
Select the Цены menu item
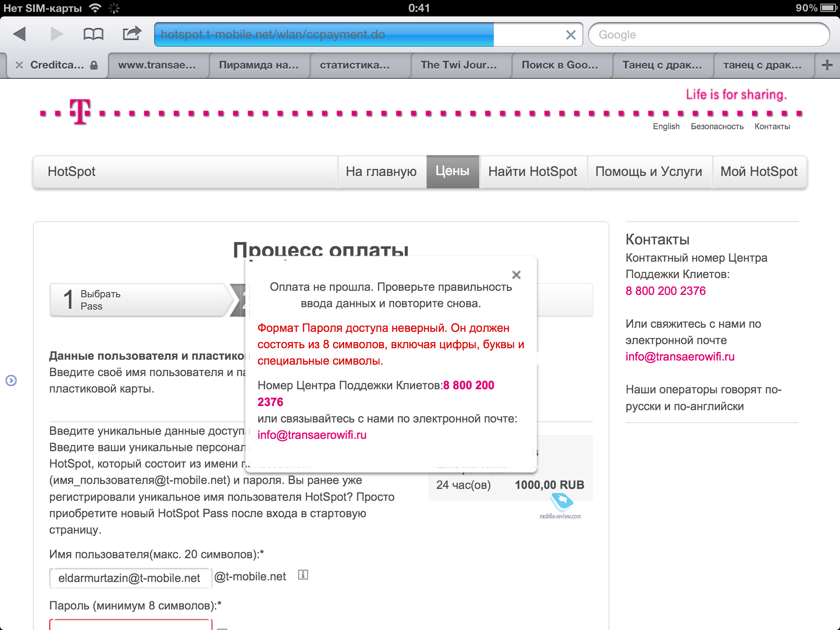tap(452, 171)
